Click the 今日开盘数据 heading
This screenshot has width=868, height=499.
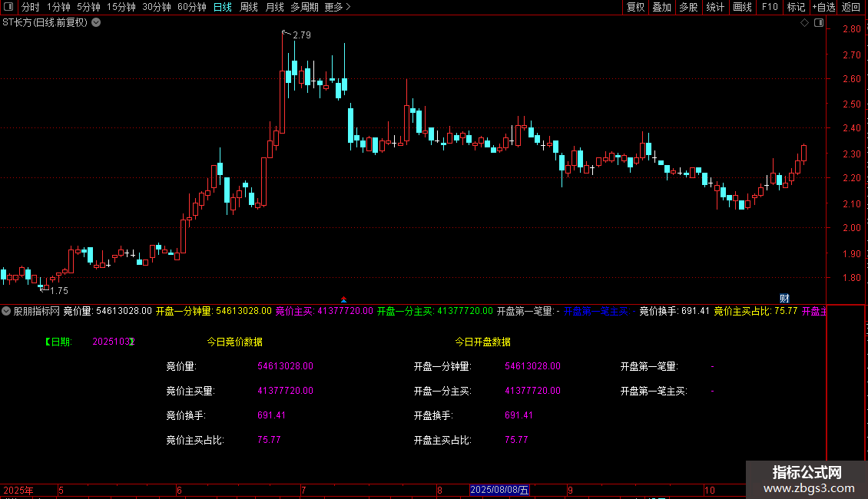[482, 342]
